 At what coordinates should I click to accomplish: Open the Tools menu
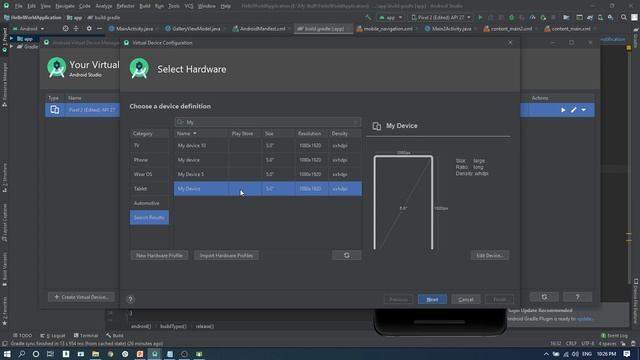click(174, 6)
